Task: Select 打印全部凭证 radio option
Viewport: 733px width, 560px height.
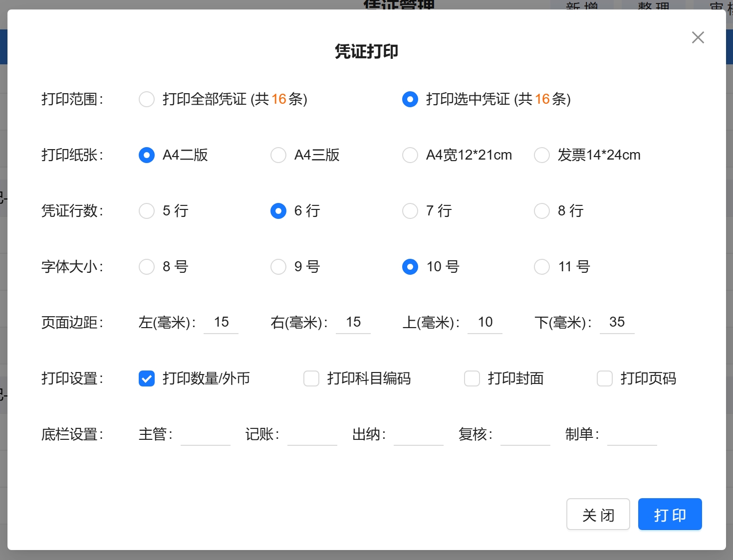Action: (147, 99)
